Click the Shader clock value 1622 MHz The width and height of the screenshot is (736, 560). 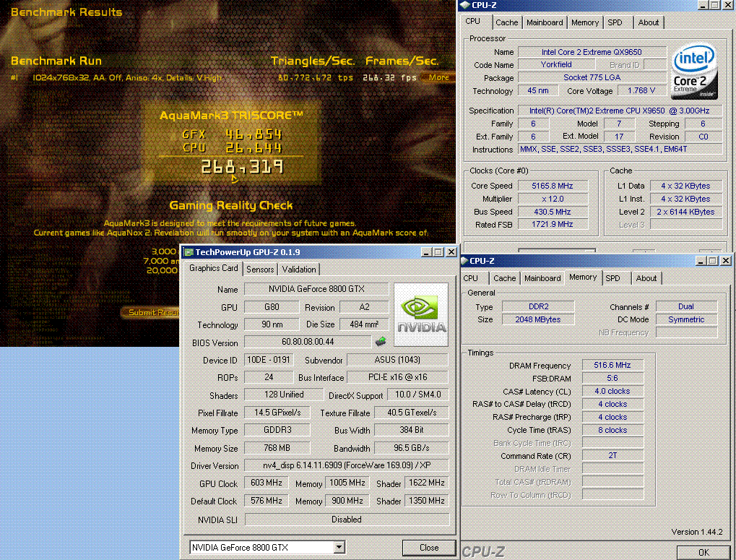pos(426,483)
